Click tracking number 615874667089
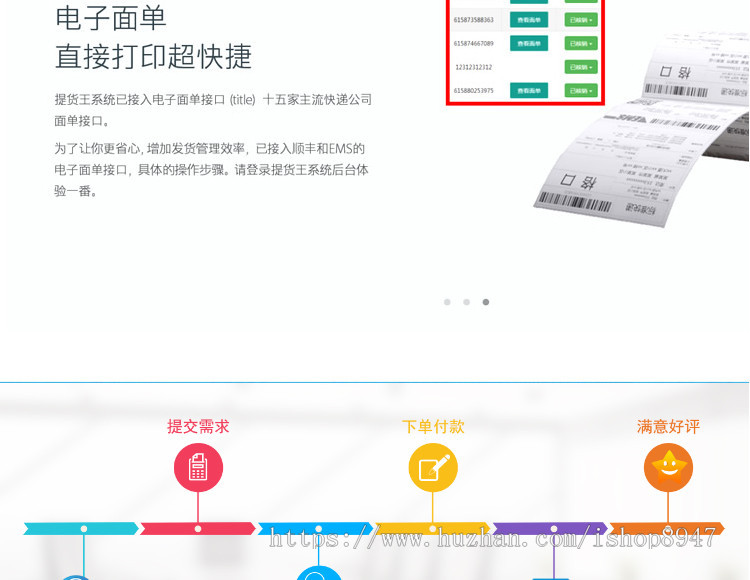 pos(474,44)
